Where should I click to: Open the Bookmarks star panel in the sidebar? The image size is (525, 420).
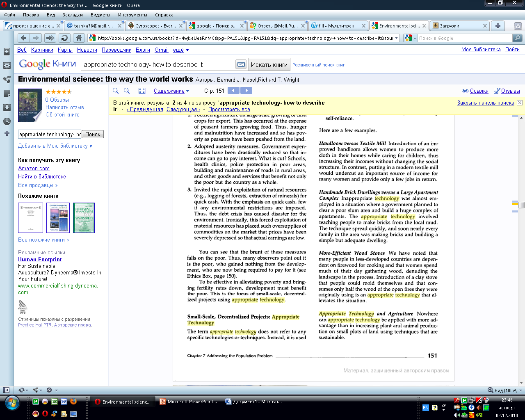coord(7,52)
